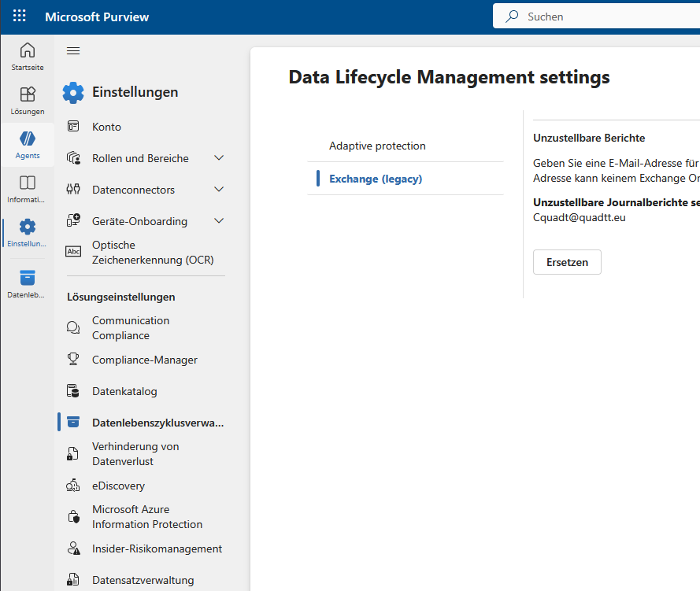Screen dimensions: 700x591
Task: Click the Insider-Risikomanagement icon
Action: [73, 549]
